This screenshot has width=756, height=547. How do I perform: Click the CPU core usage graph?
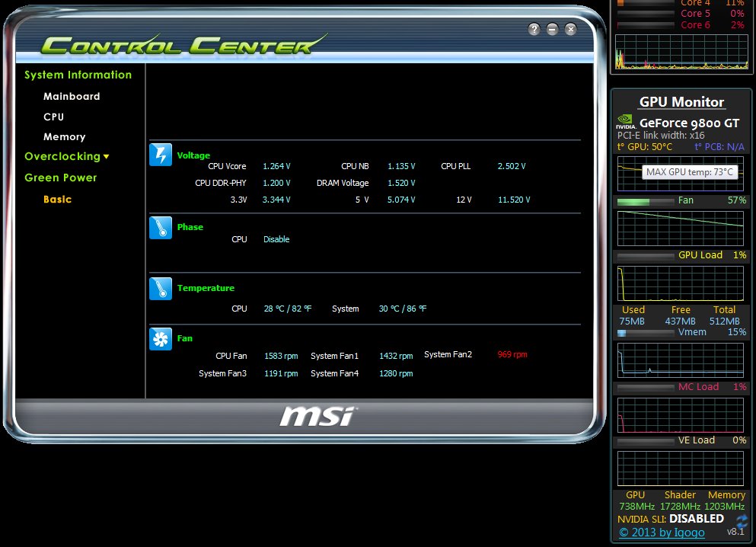[681, 52]
